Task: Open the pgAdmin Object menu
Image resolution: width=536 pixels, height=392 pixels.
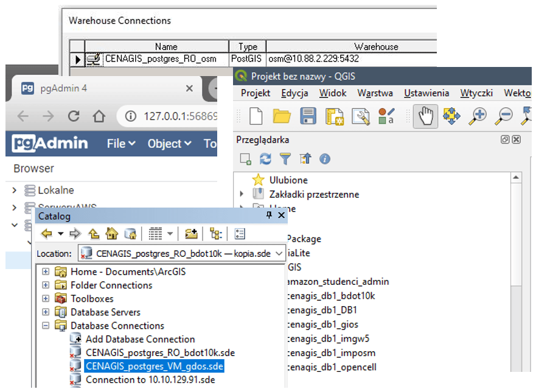Action: click(169, 144)
